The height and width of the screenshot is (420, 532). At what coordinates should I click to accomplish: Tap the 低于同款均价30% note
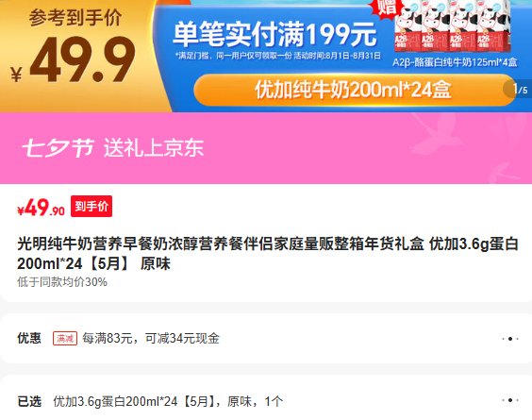click(62, 282)
